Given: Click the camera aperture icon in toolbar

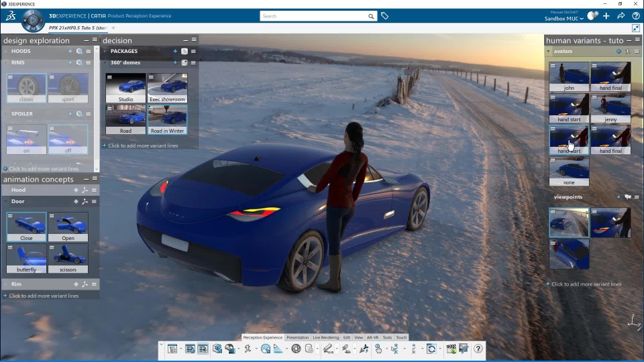Looking at the screenshot, I should [296, 349].
